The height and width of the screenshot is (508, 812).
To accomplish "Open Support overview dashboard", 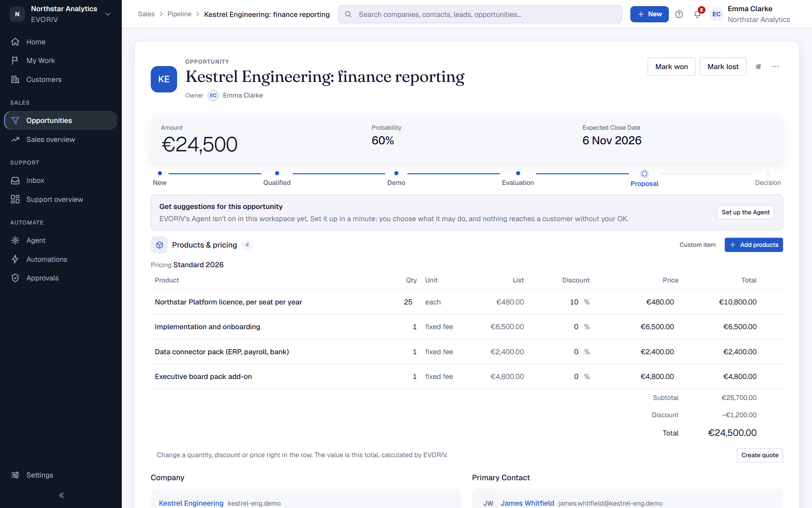I will (x=61, y=199).
